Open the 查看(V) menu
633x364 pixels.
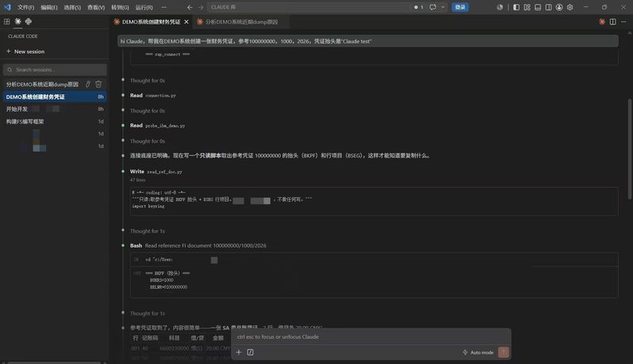(x=96, y=7)
